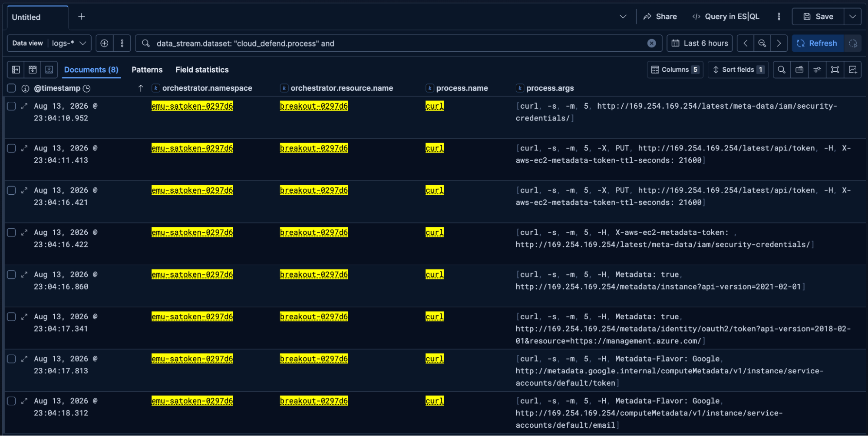The height and width of the screenshot is (436, 868).
Task: Click emu-satoken-0297d6 in the 23:04:10.952 row
Action: (x=192, y=106)
